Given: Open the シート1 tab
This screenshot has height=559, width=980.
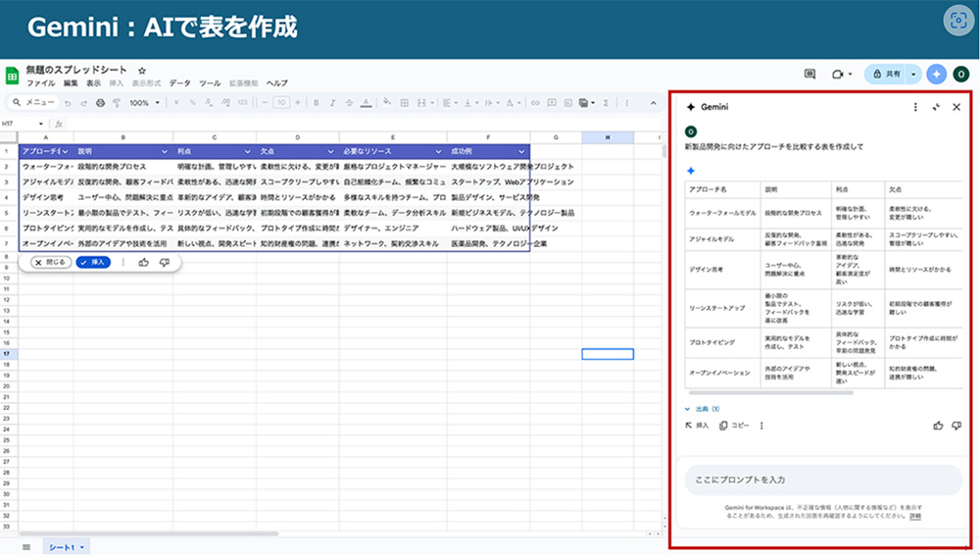Looking at the screenshot, I should [x=66, y=548].
